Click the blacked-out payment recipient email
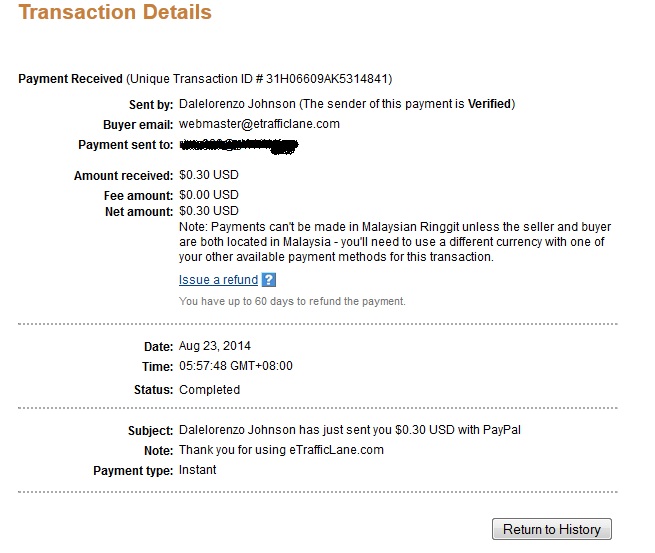This screenshot has width=655, height=553. [239, 146]
